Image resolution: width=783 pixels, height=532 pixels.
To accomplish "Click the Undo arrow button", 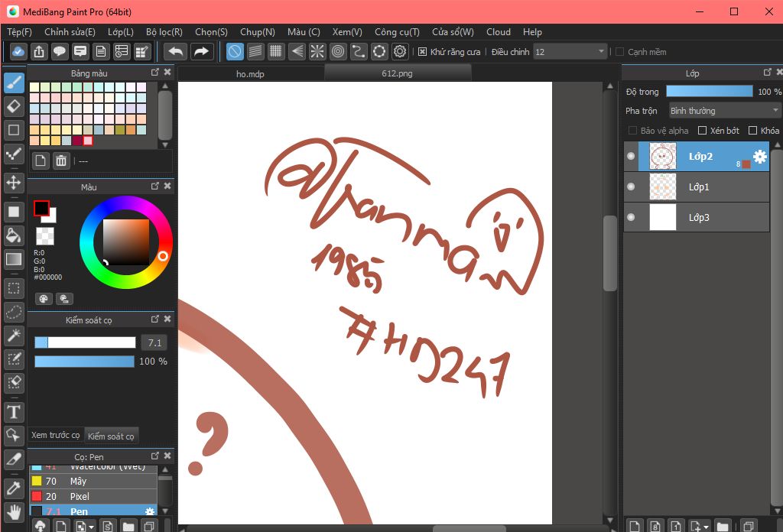I will point(176,51).
